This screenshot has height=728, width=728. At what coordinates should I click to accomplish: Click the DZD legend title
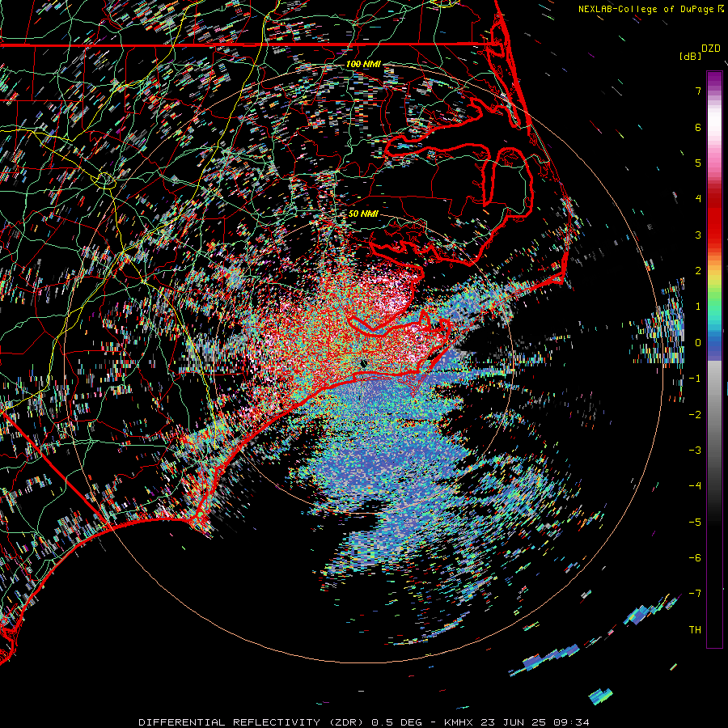coord(711,49)
